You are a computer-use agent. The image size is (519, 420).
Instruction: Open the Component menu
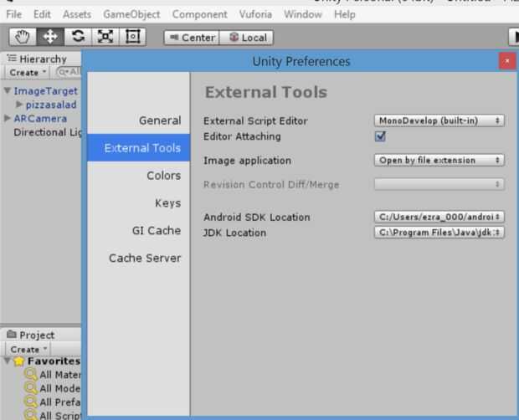pyautogui.click(x=199, y=14)
